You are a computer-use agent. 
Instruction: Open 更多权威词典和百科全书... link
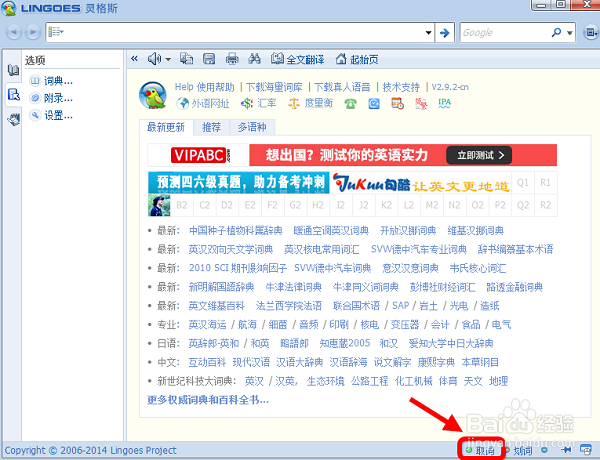tap(208, 400)
